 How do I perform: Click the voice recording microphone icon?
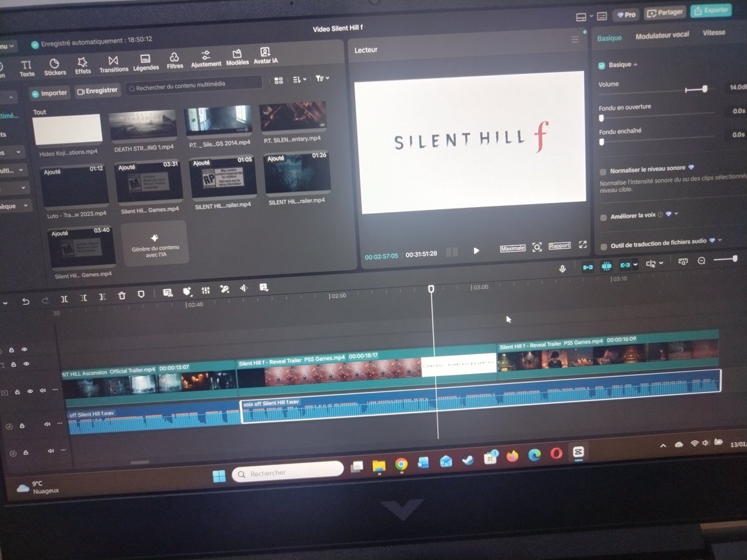pyautogui.click(x=562, y=268)
